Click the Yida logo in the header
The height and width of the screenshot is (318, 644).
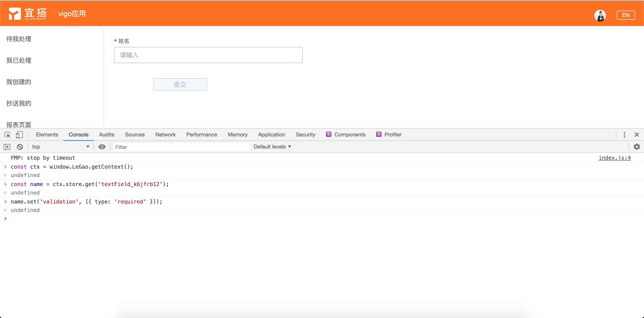point(28,13)
